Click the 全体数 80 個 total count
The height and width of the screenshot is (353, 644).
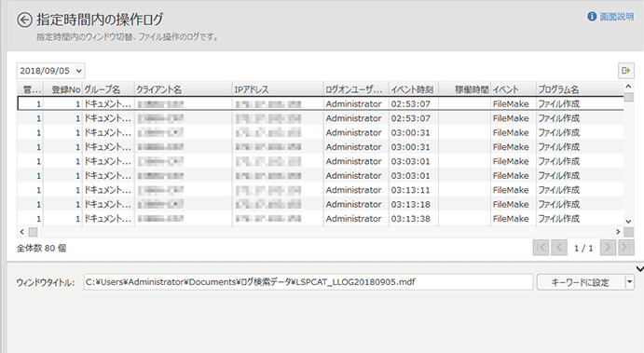tap(41, 248)
